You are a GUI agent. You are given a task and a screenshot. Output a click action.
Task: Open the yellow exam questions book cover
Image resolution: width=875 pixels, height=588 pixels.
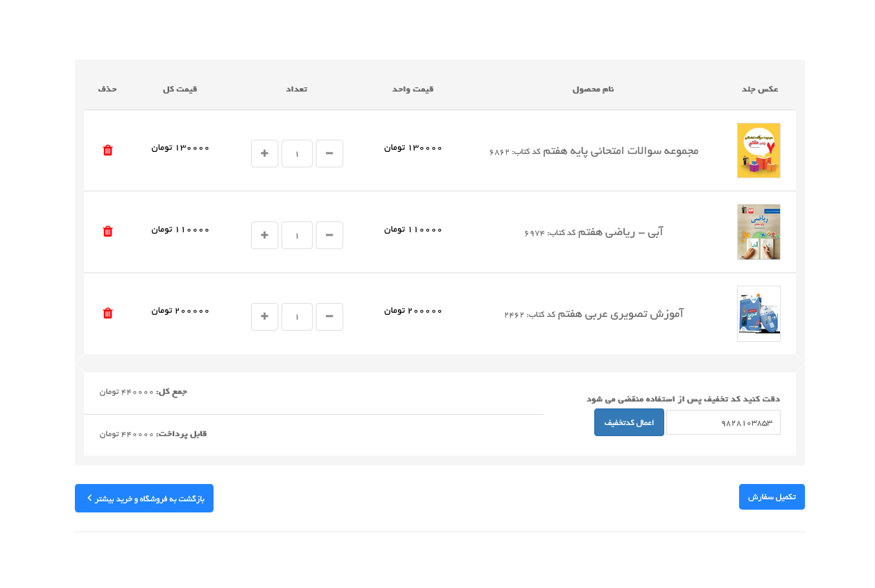(759, 150)
